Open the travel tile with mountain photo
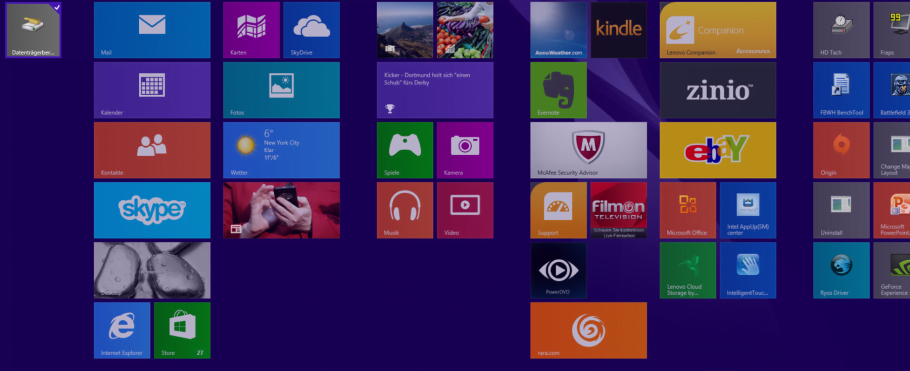The width and height of the screenshot is (910, 371). pyautogui.click(x=405, y=30)
